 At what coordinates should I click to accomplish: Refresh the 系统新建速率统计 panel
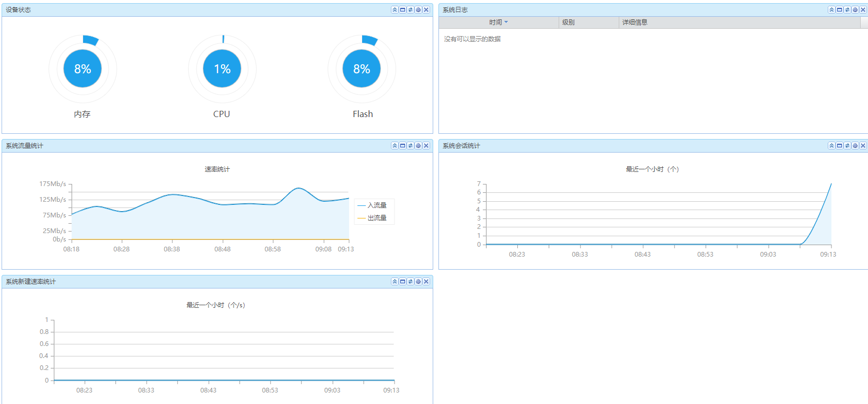point(410,282)
